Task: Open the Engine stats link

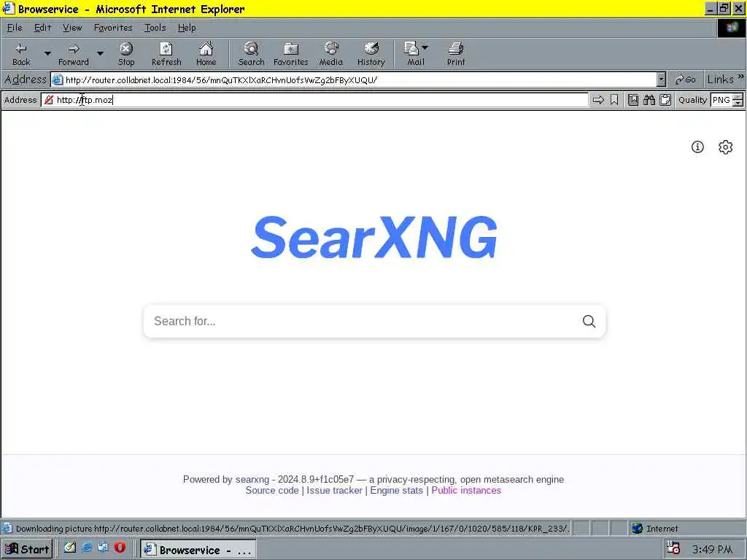Action: point(396,491)
